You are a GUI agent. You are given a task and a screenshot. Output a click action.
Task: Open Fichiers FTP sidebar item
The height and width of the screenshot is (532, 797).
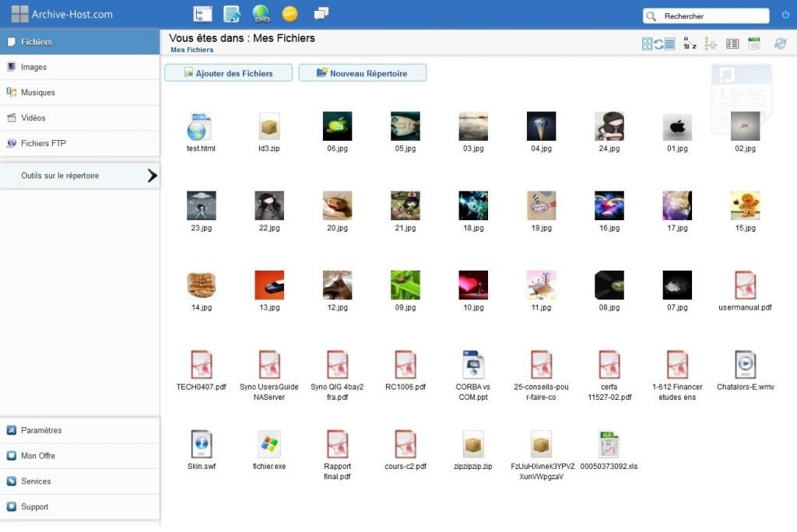point(44,143)
